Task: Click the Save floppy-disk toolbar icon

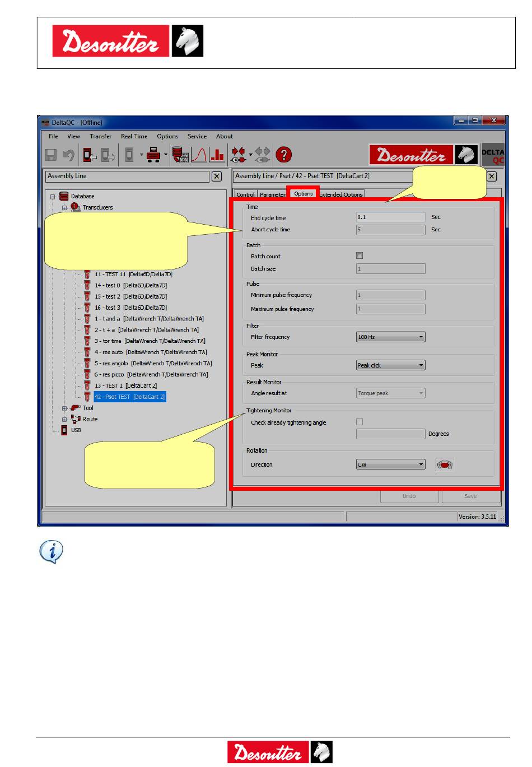Action: (x=50, y=155)
